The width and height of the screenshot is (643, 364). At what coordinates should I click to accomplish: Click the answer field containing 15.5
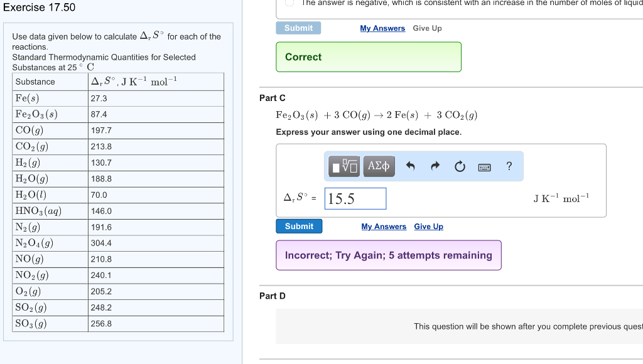click(x=355, y=198)
